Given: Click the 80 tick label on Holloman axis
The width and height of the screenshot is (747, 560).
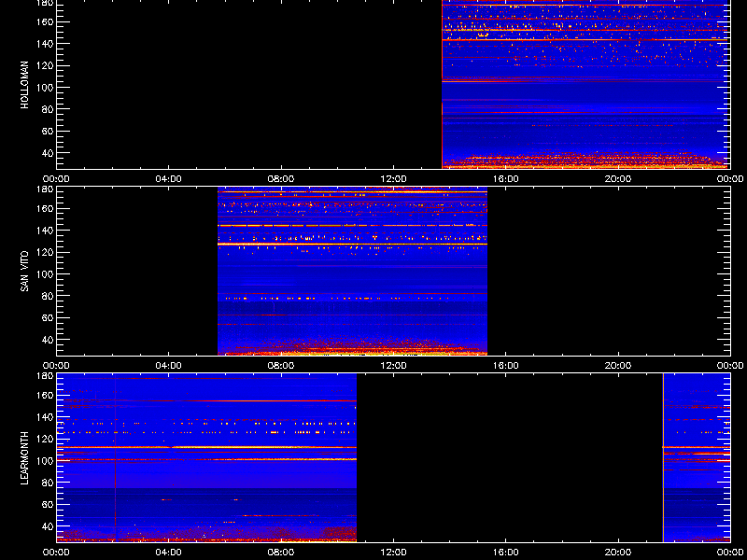Looking at the screenshot, I should [x=49, y=109].
